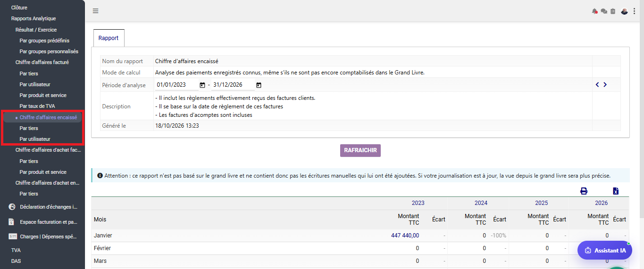Screen dimensions: 644x269
Task: Click the robot icon in Assistant IA
Action: [588, 251]
